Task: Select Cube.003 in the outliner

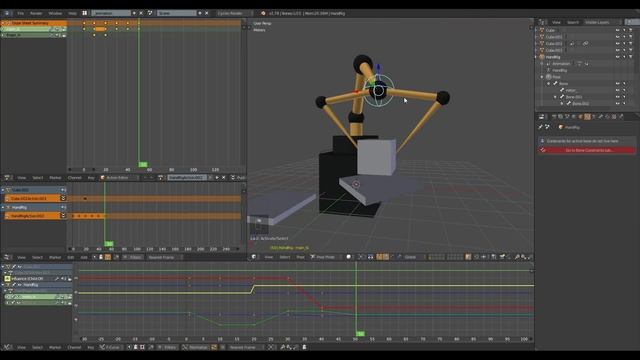Action: pos(554,50)
